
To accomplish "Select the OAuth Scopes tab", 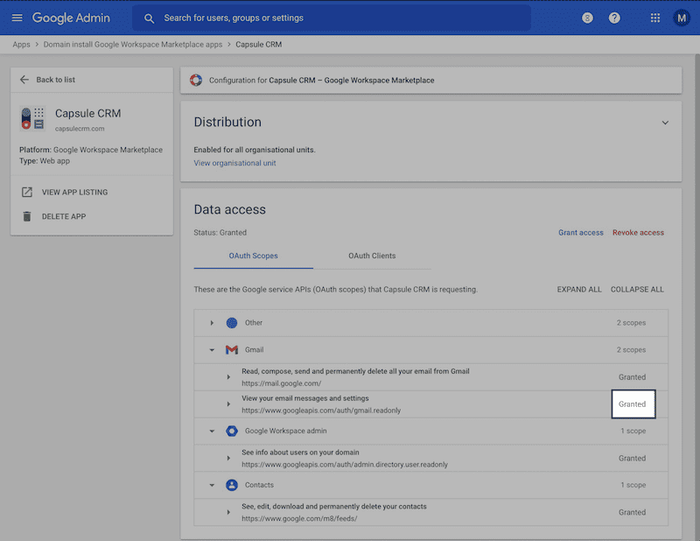I will 253,256.
